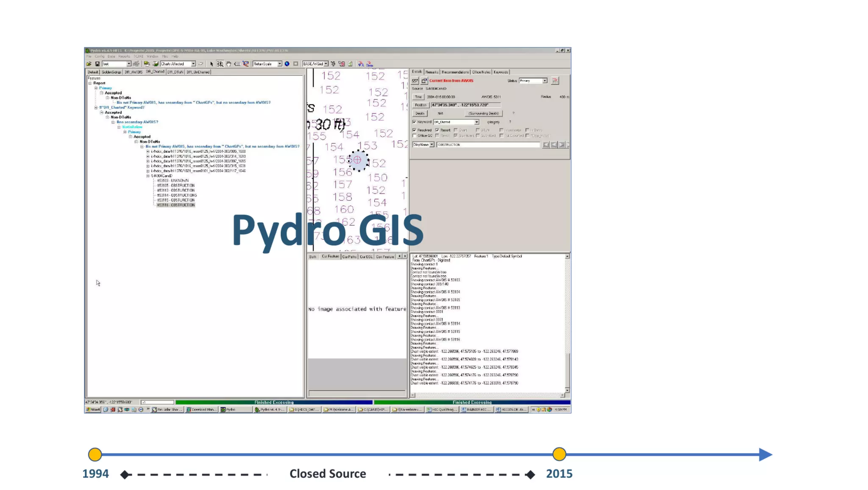Image resolution: width=868 pixels, height=490 pixels.
Task: Click the red-blue query tool icon
Action: click(x=246, y=64)
